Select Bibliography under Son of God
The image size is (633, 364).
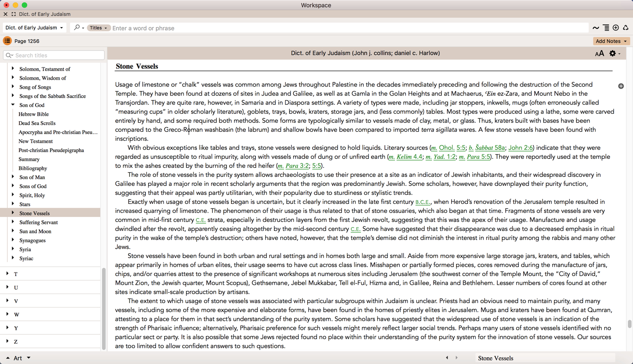tap(32, 168)
